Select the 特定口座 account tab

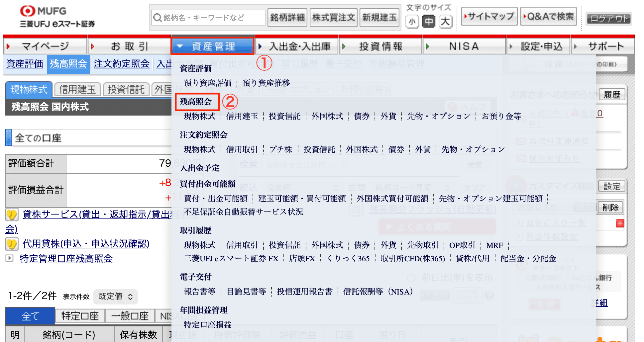[80, 316]
